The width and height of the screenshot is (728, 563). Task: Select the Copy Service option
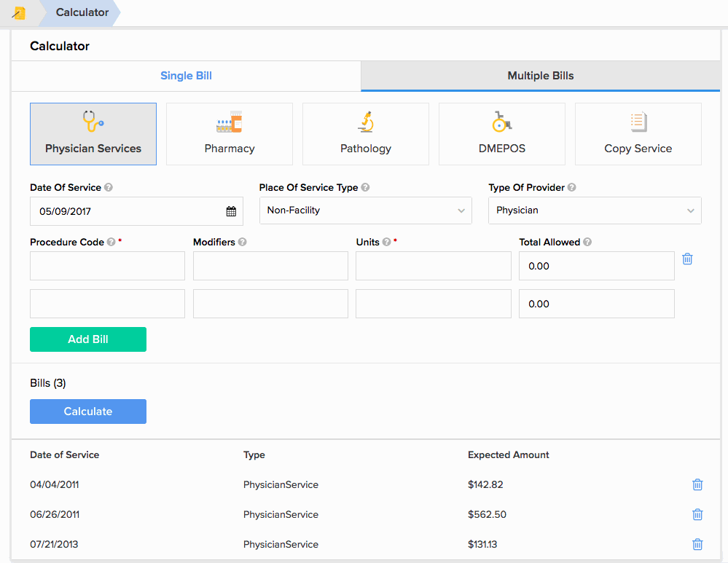tap(638, 133)
